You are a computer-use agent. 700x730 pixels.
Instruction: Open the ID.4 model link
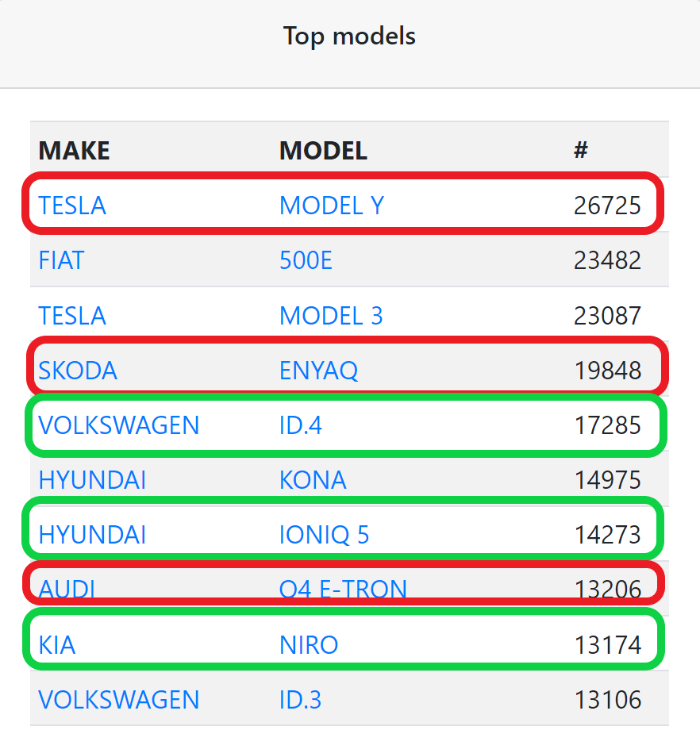click(301, 425)
